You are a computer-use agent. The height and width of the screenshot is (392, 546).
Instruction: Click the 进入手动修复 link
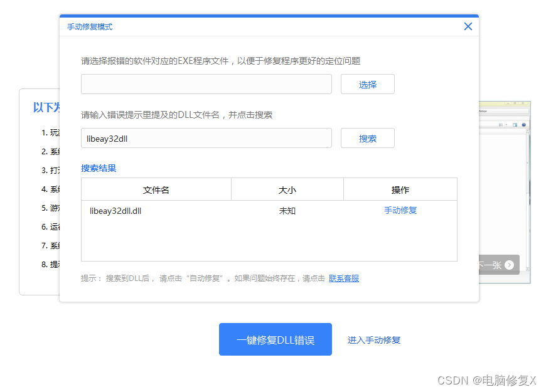[x=373, y=340]
